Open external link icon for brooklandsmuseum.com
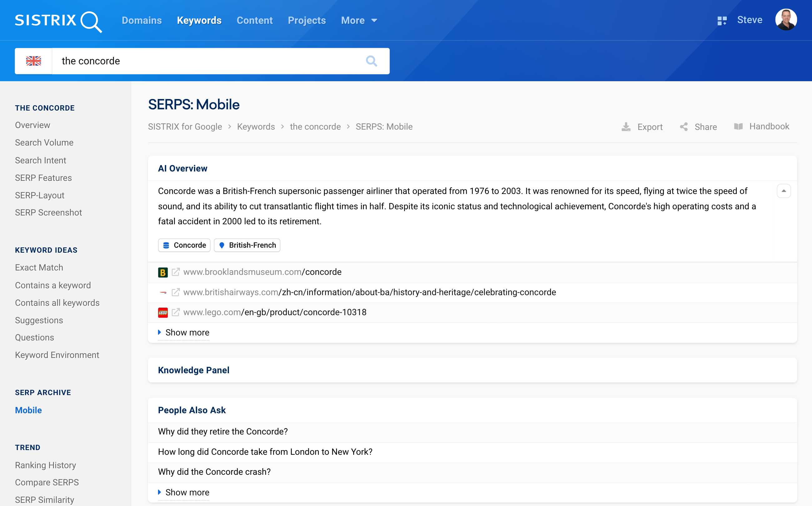812x506 pixels. pyautogui.click(x=176, y=272)
